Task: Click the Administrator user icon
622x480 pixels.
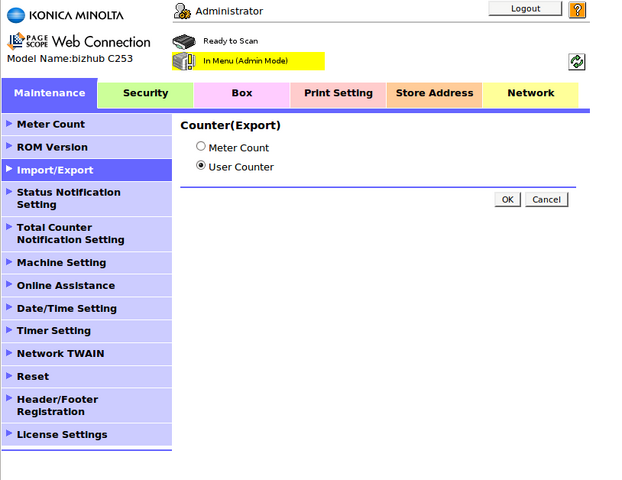Action: coord(182,11)
